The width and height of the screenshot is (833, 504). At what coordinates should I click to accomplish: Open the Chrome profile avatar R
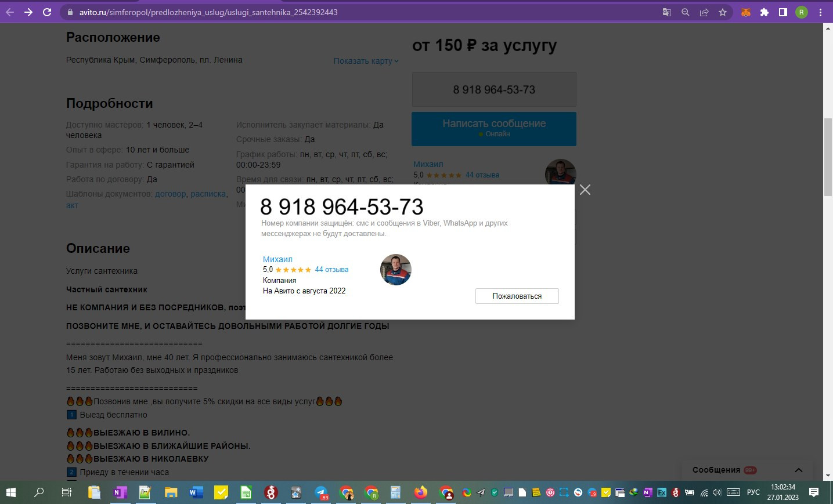point(802,12)
